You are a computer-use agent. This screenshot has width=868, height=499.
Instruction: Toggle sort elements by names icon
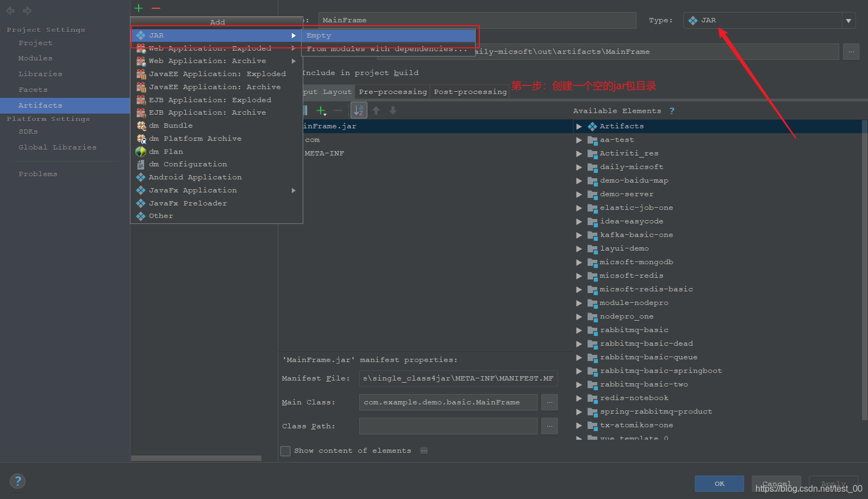pyautogui.click(x=359, y=110)
